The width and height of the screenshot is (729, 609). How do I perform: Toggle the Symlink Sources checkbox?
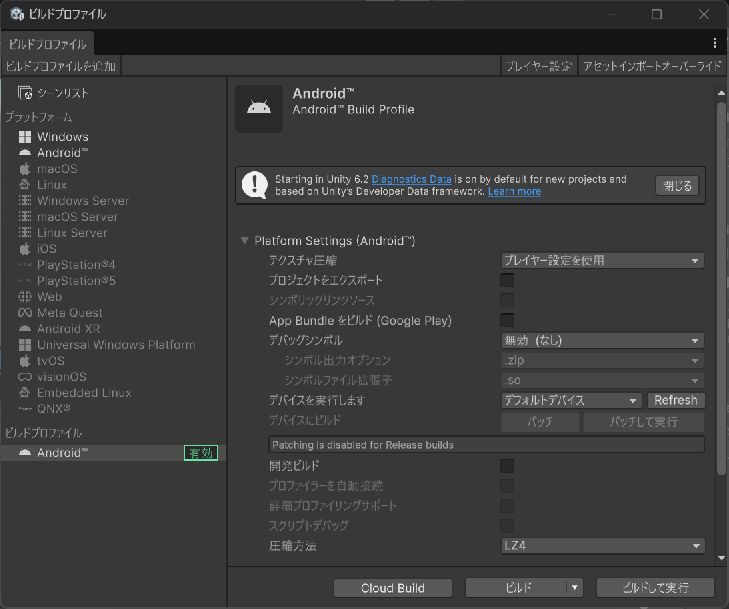point(507,300)
